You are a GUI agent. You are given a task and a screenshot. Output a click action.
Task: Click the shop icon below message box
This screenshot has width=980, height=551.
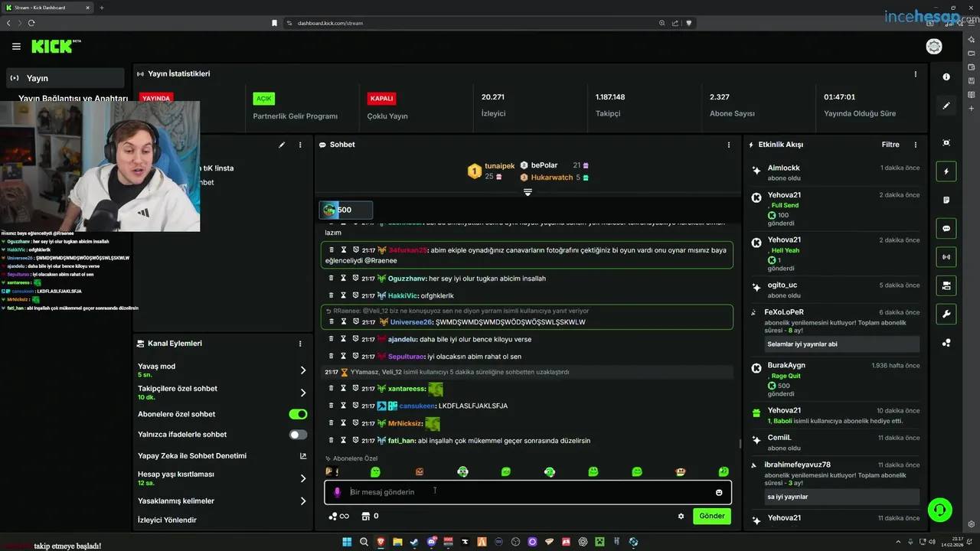(x=366, y=517)
